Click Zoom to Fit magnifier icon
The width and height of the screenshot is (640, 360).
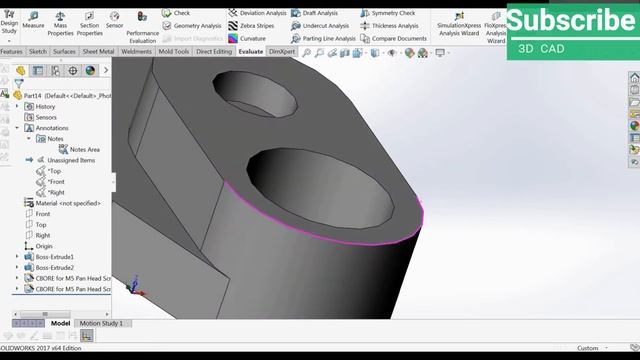pyautogui.click(x=307, y=53)
